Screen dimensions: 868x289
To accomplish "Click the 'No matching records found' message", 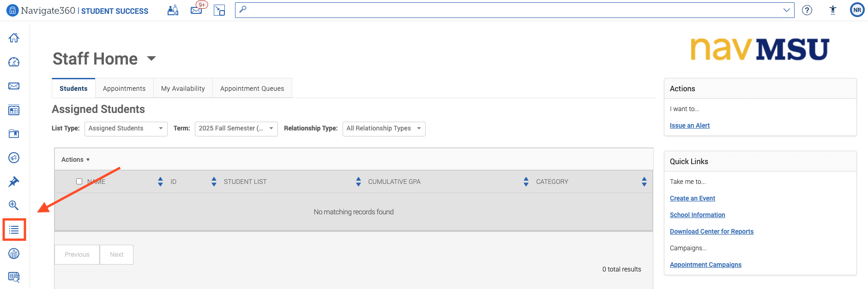I will pos(354,212).
